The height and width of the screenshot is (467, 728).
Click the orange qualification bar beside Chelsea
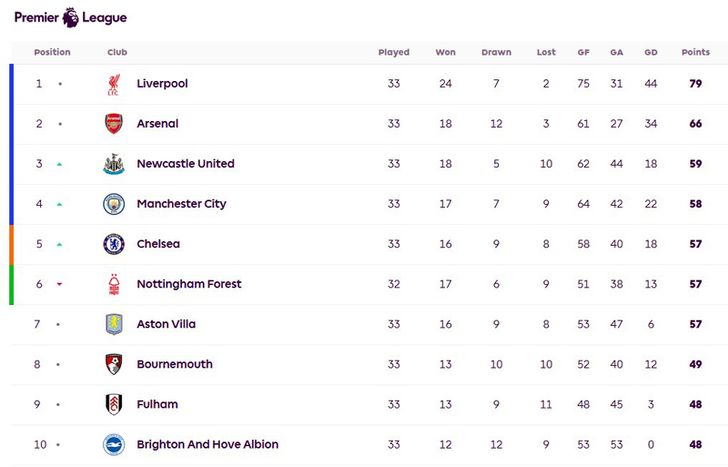[12, 245]
